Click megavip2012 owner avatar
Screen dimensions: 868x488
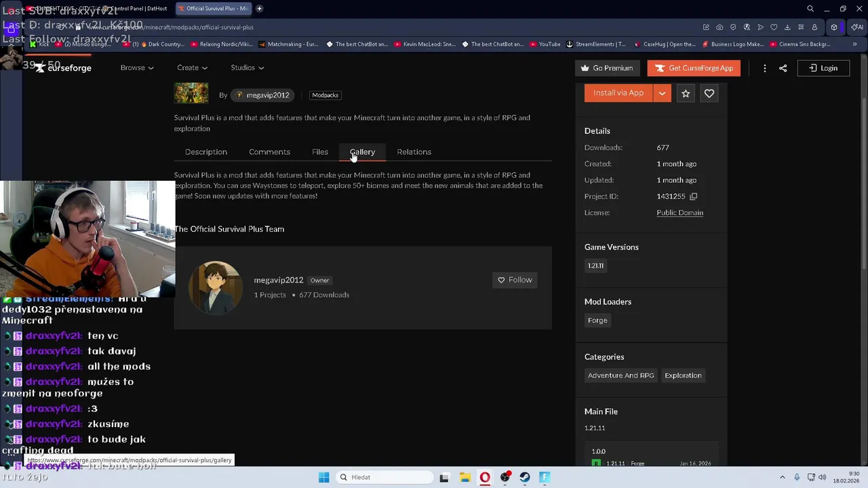pyautogui.click(x=216, y=287)
